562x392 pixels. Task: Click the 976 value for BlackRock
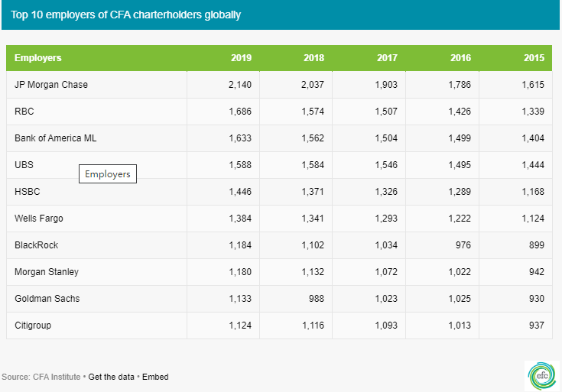point(463,245)
